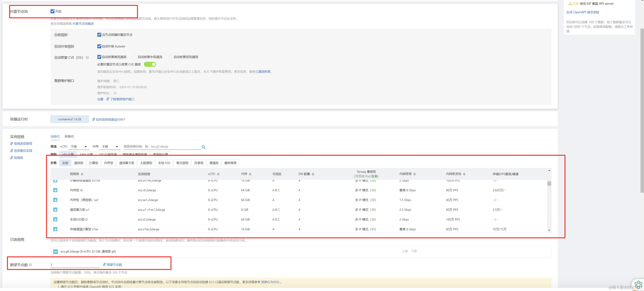Add 本地SSD型 i2 instance via plus icon
644x291 pixels.
click(55, 220)
